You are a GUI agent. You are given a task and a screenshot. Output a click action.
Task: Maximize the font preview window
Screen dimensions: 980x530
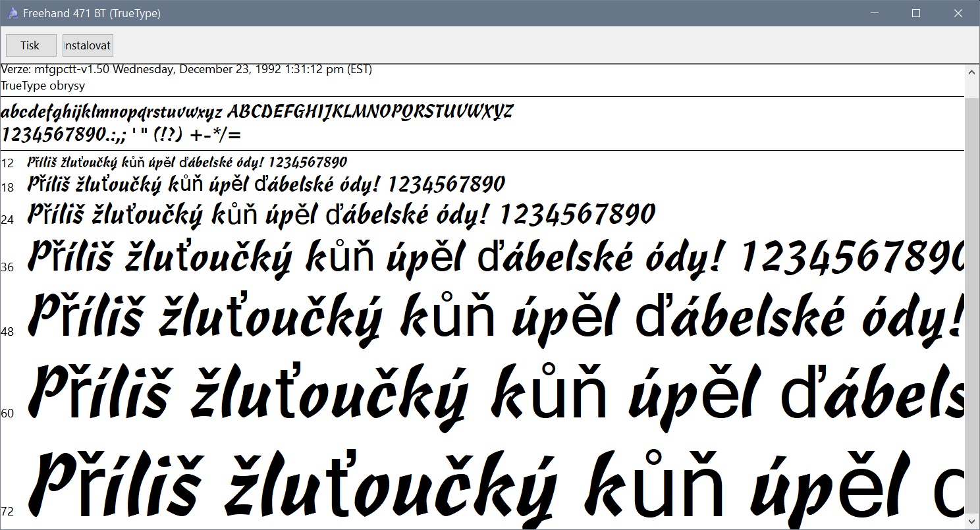915,13
